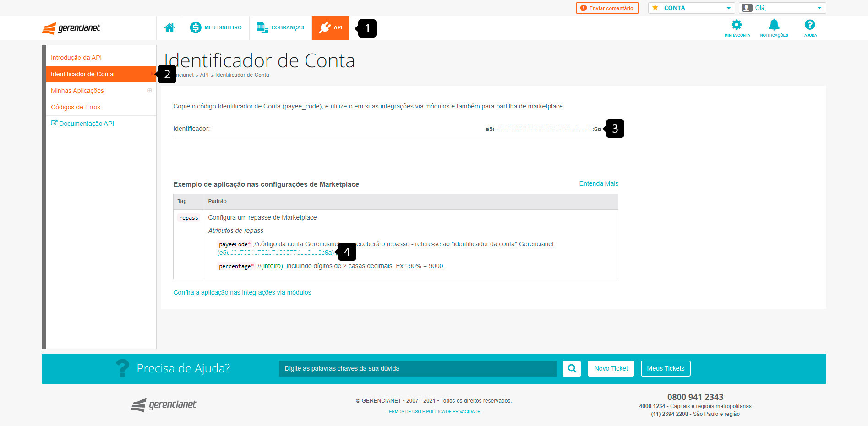This screenshot has height=426, width=868.
Task: Click the percentage attribute label
Action: tap(236, 266)
